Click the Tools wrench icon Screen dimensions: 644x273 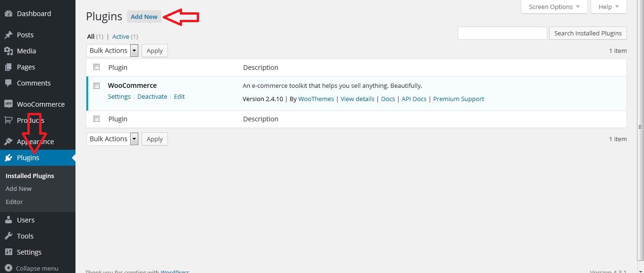click(8, 236)
